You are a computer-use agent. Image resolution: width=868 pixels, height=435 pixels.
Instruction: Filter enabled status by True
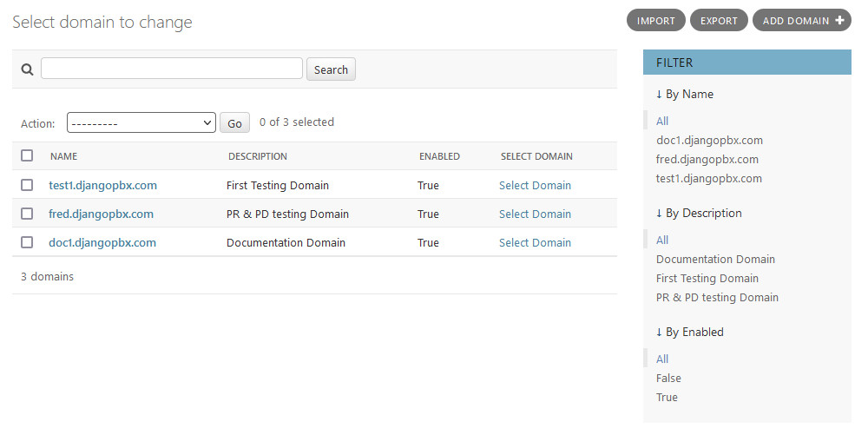[x=667, y=397]
